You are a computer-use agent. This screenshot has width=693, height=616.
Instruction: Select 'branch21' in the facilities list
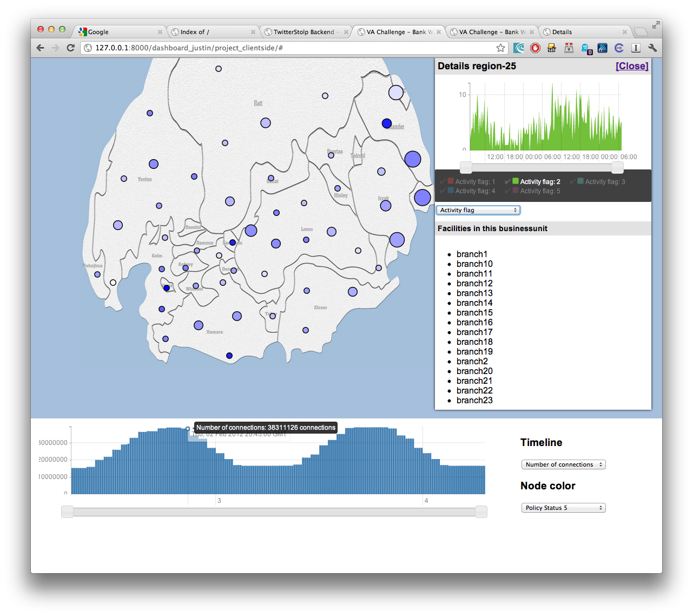coord(474,381)
